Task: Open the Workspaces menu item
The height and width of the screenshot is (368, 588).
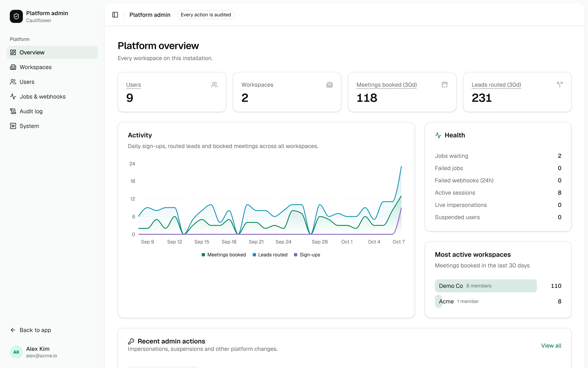Action: point(52,67)
